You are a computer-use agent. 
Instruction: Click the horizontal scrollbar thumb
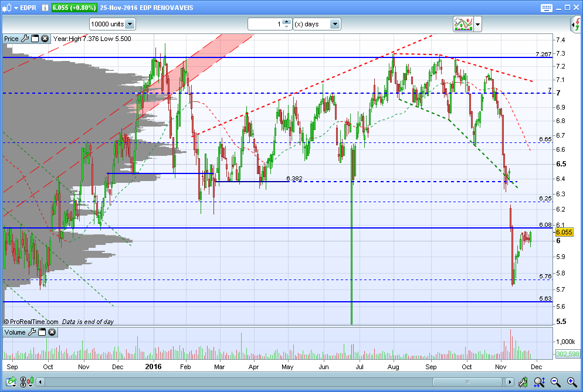point(467,381)
